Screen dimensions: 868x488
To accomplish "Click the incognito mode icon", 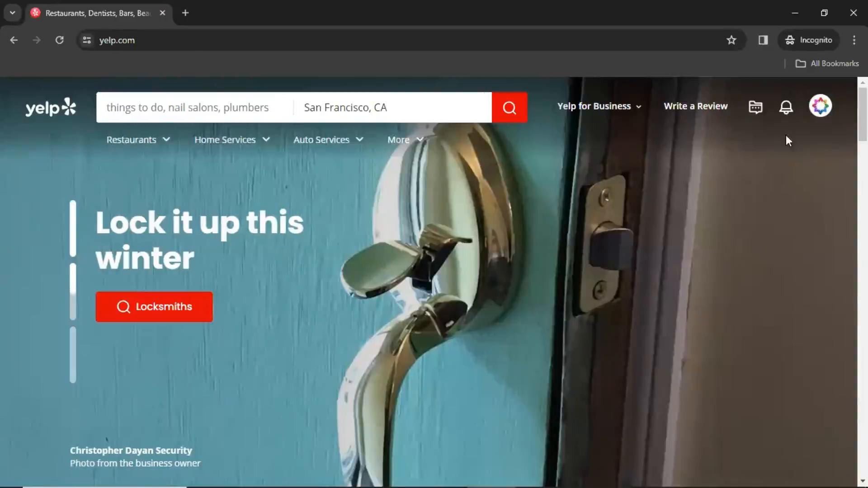I will [x=789, y=40].
